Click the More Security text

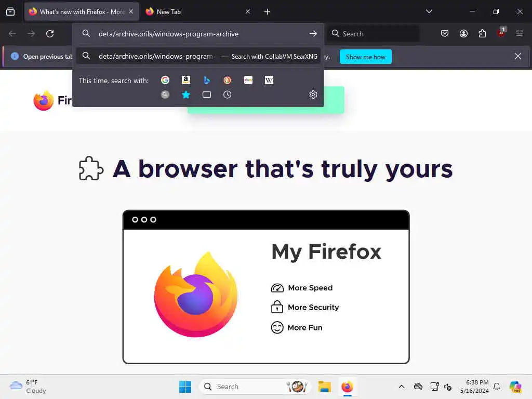point(313,308)
